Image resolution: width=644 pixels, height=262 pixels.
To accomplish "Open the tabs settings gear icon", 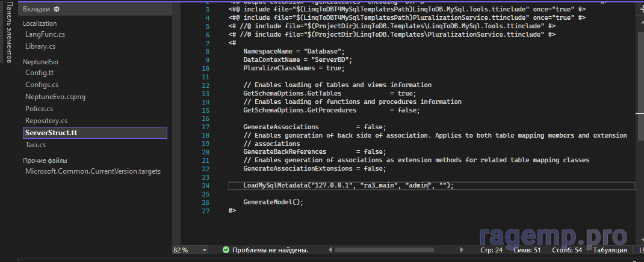I will (57, 10).
